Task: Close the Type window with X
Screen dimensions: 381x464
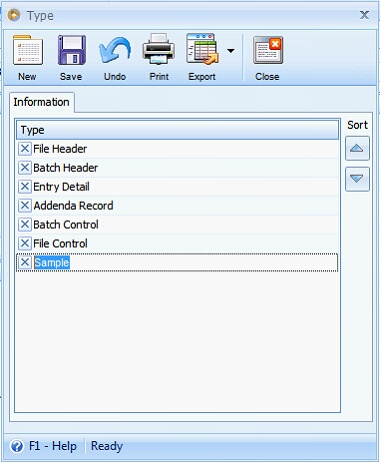Action: (364, 15)
